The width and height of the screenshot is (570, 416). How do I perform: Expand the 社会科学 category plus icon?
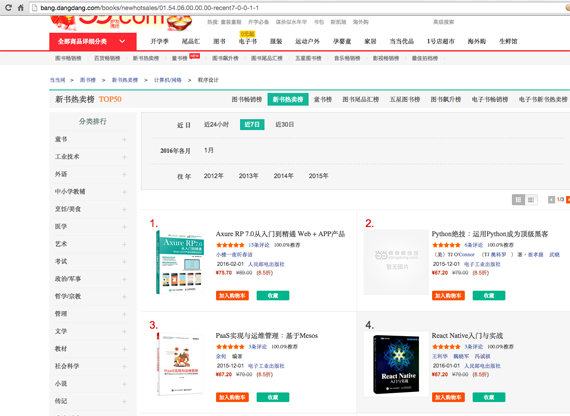(124, 367)
